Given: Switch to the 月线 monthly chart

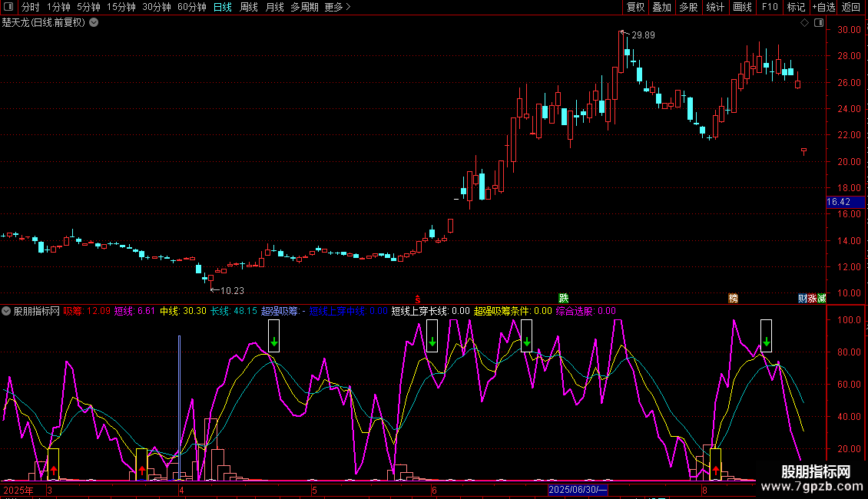Looking at the screenshot, I should (274, 7).
